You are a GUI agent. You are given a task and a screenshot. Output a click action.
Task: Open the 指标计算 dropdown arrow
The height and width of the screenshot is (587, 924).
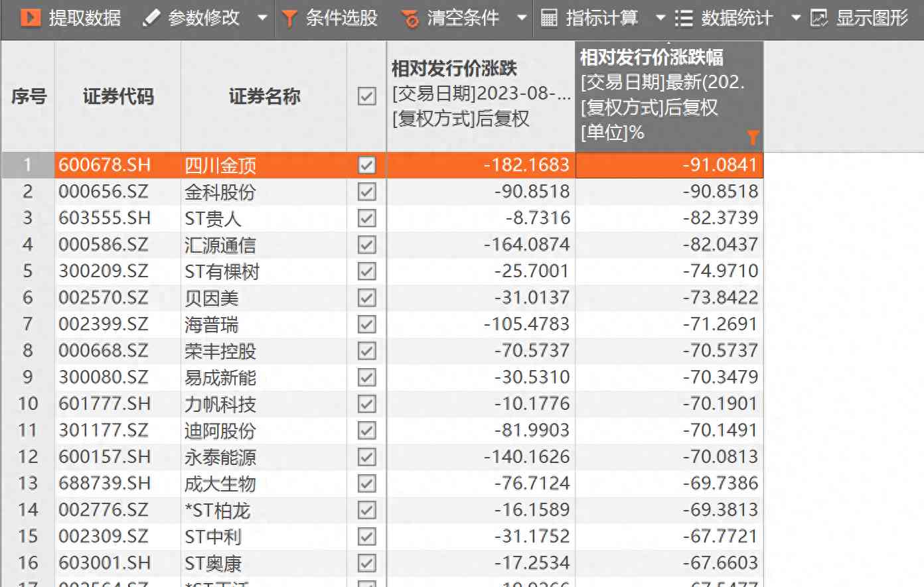660,18
